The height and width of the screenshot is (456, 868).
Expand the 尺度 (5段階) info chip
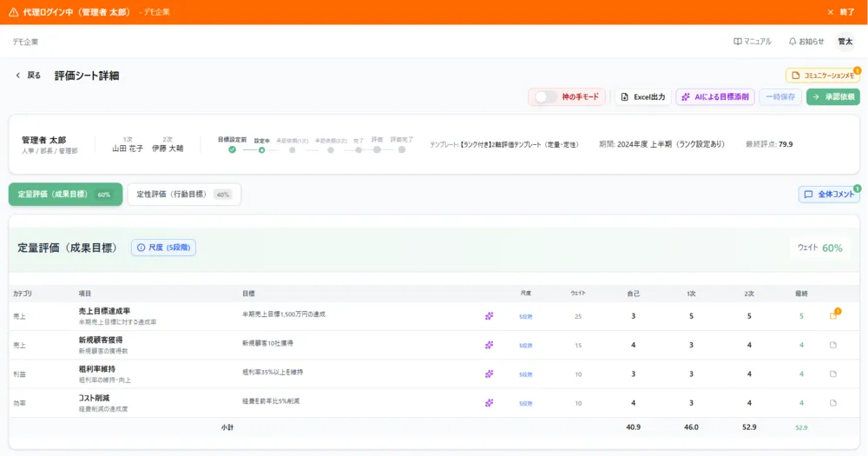pos(163,248)
